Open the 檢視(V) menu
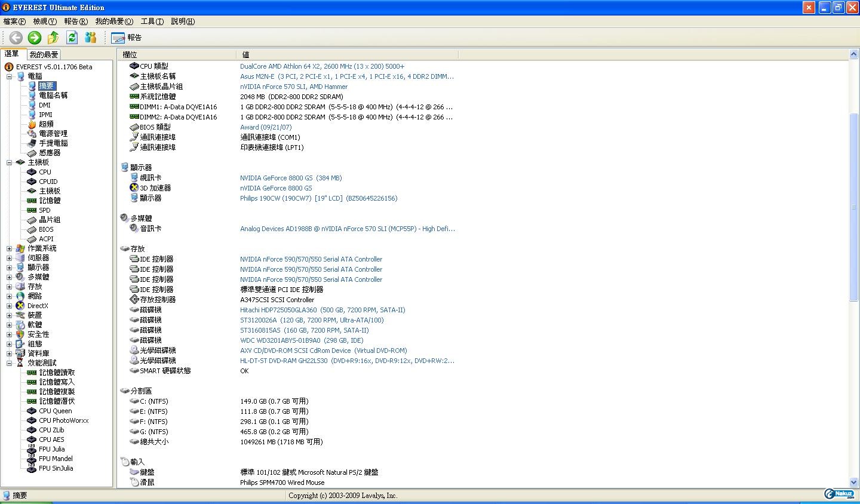Viewport: 860px width, 504px height. (45, 21)
